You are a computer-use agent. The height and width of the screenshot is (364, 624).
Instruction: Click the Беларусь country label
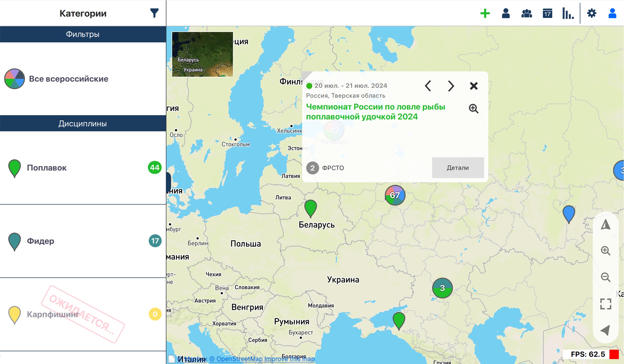(x=317, y=225)
